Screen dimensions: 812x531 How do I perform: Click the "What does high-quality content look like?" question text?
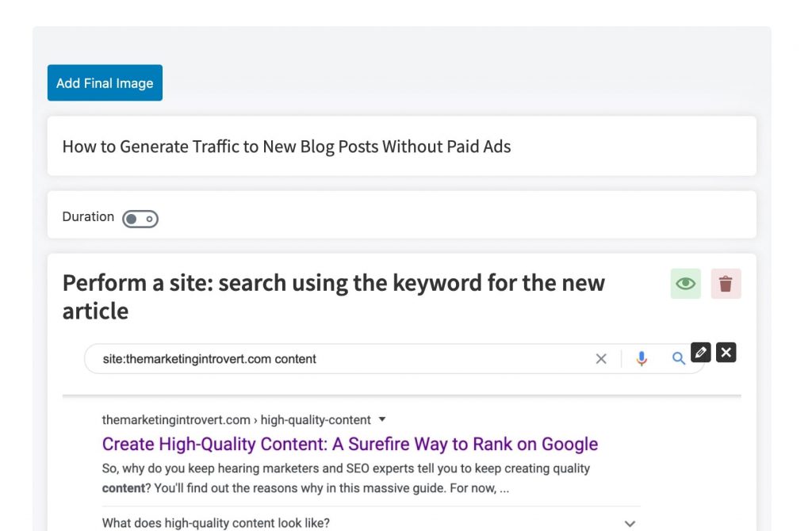[216, 523]
